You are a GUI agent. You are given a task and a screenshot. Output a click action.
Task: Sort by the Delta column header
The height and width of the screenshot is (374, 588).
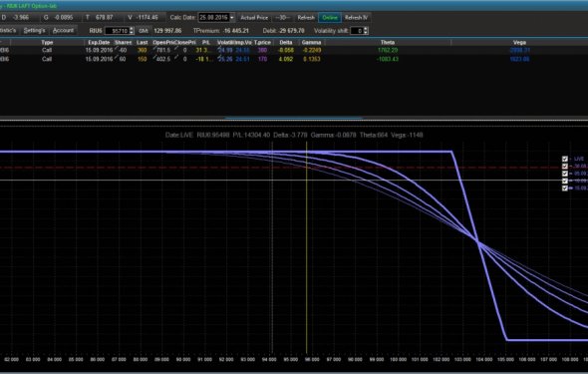coord(285,43)
